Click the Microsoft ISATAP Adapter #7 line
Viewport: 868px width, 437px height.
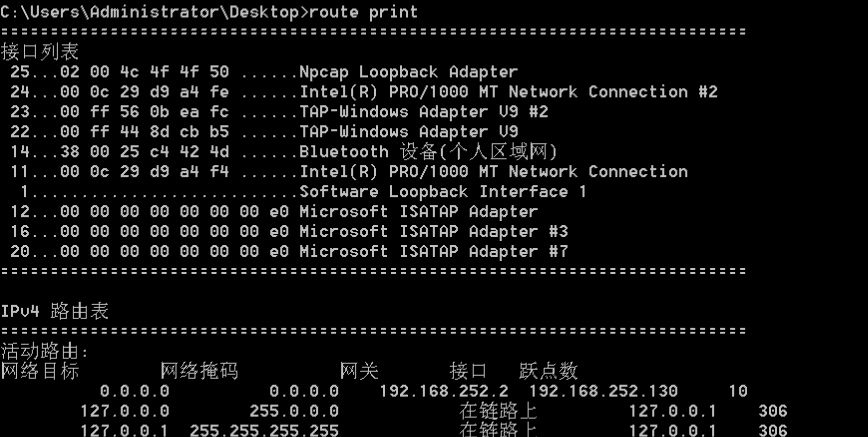[x=289, y=251]
